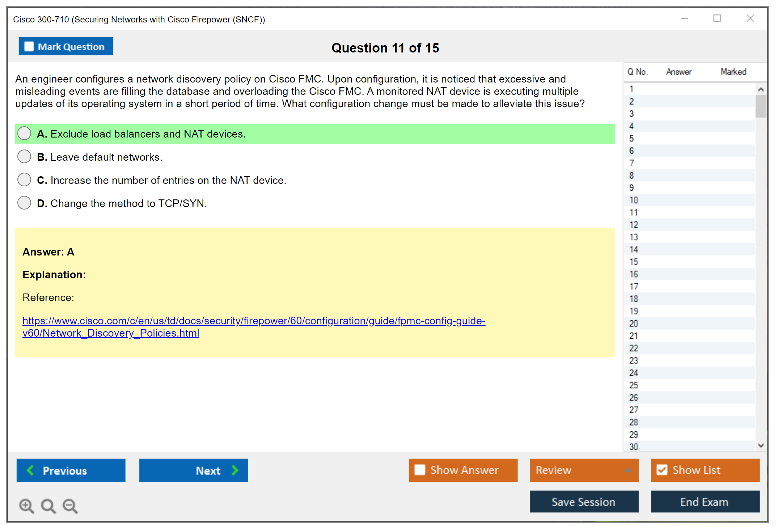This screenshot has height=532, width=778.
Task: Click the zoom in magnifier icon
Action: click(x=26, y=506)
